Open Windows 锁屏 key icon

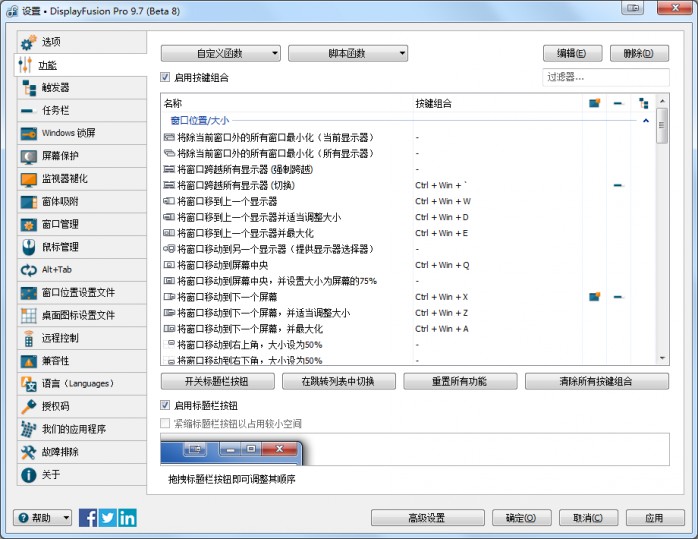point(28,133)
